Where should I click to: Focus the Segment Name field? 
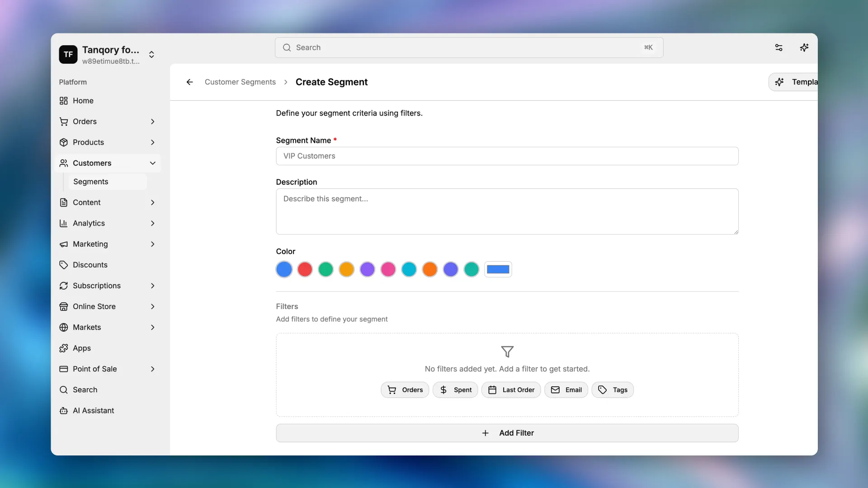tap(507, 156)
